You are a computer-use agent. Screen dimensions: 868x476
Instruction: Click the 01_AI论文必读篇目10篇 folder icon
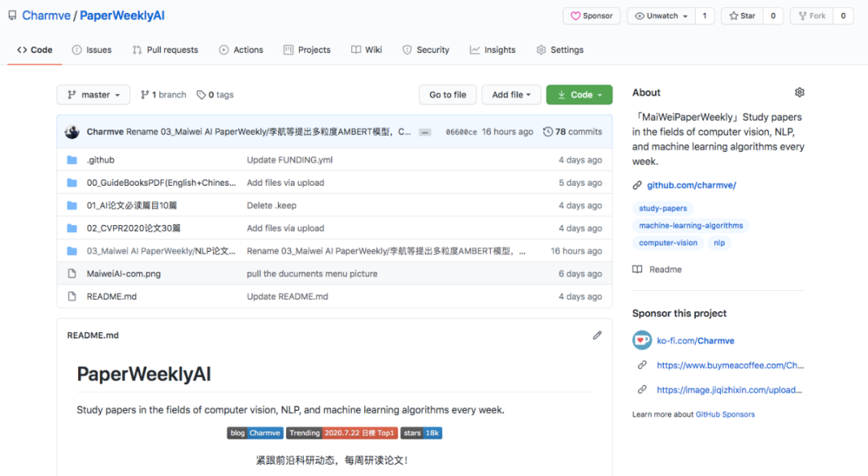point(72,206)
